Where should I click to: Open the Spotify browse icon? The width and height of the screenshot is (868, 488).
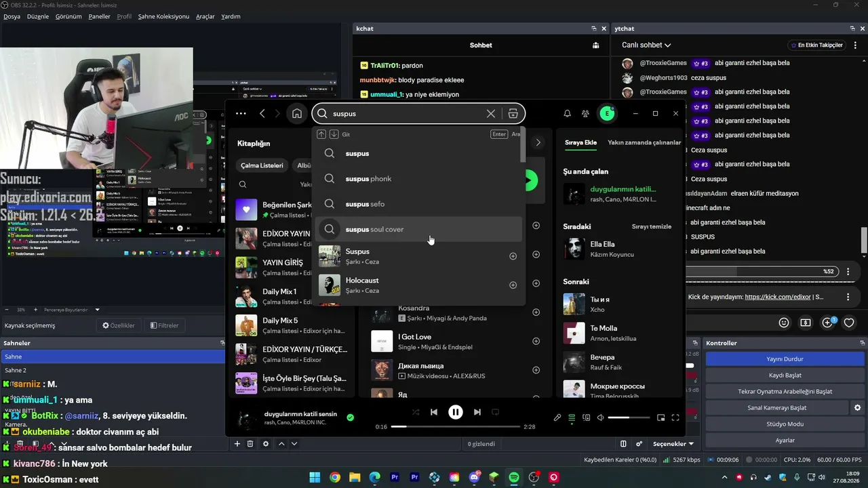(x=513, y=114)
